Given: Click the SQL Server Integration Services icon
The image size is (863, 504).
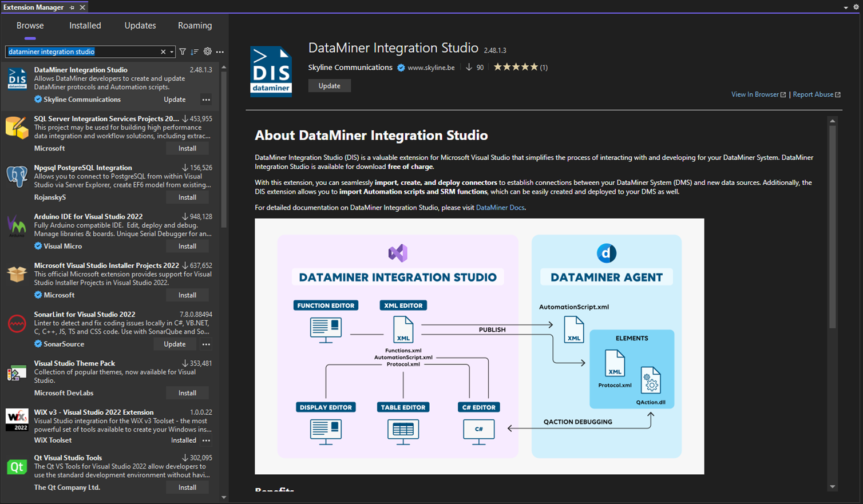Looking at the screenshot, I should pyautogui.click(x=17, y=128).
